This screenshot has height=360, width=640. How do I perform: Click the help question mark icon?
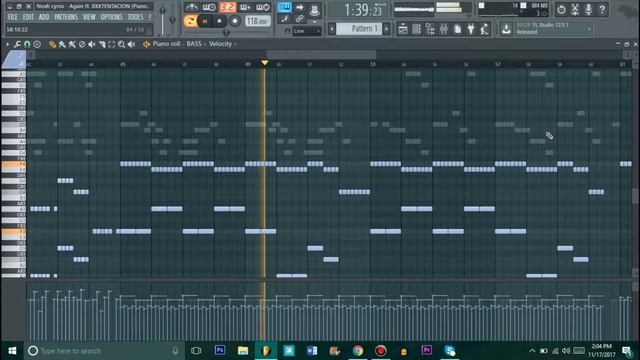tap(602, 9)
